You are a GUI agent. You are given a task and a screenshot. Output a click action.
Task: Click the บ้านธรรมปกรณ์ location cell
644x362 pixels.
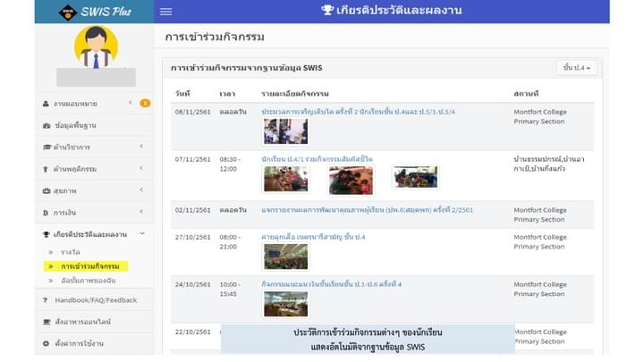point(548,164)
